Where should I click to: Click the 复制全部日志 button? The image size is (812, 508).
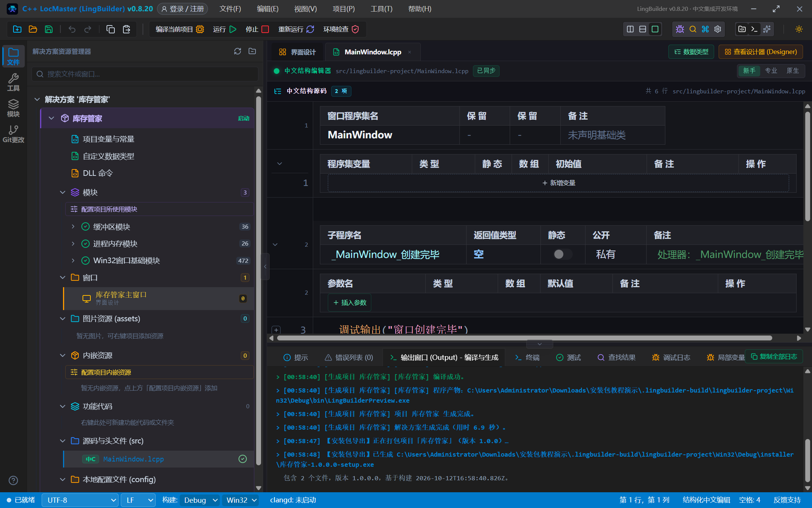pos(774,357)
